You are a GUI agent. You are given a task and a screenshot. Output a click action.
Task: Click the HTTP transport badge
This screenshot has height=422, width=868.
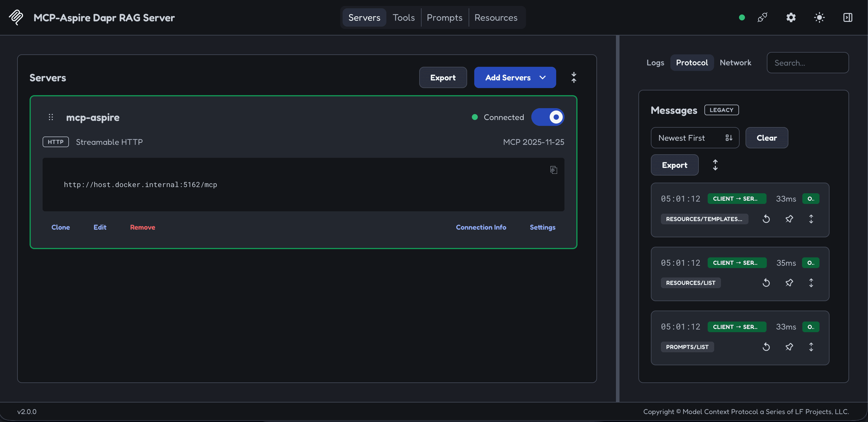pos(56,142)
